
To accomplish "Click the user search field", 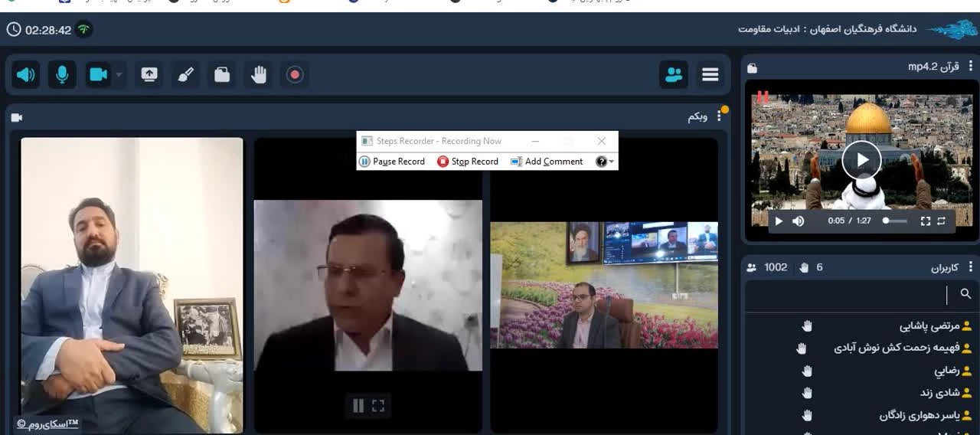I will tap(850, 294).
